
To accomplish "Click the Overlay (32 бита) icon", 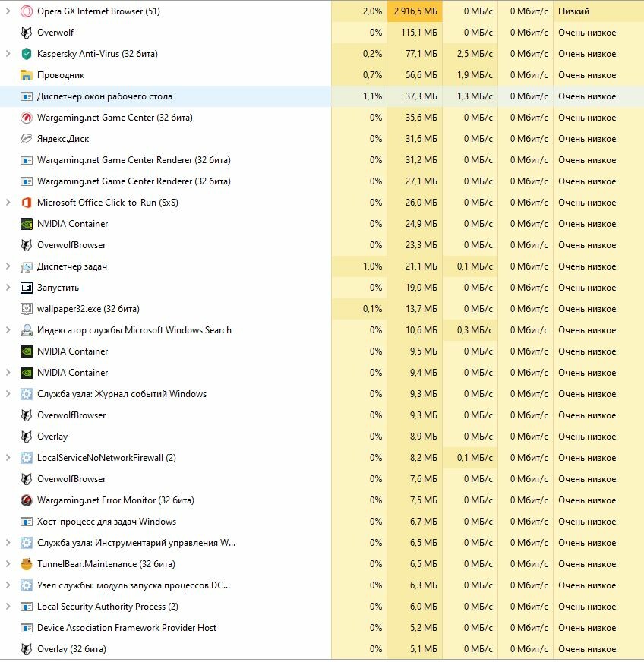I will [x=26, y=649].
